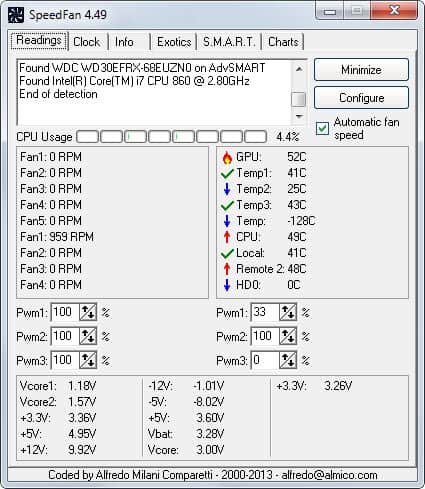Screen dimensions: 425x489
Task: Click the Vcore 3.00V reading
Action: [x=186, y=450]
